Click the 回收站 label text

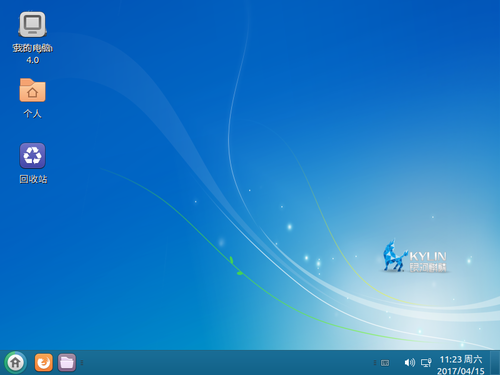33,179
